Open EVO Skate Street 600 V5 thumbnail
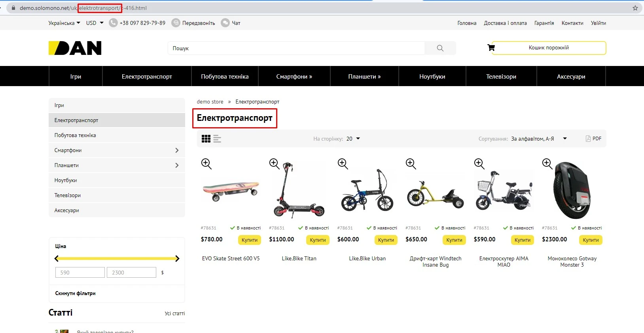 (x=231, y=191)
